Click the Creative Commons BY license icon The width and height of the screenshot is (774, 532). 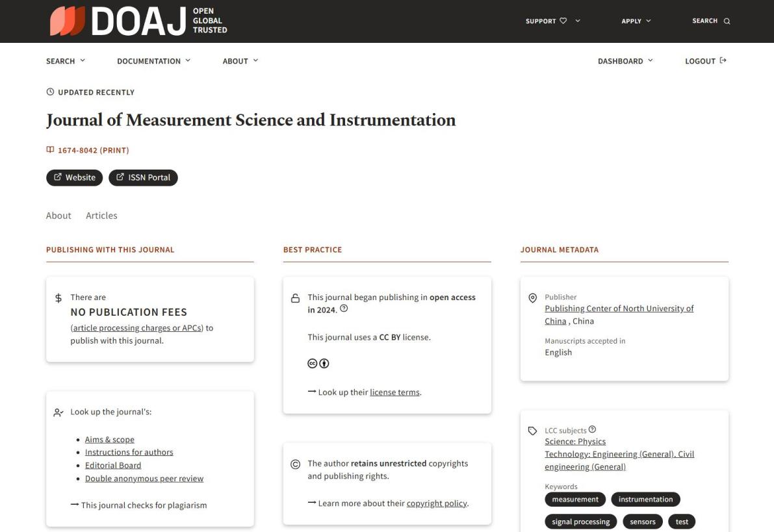click(318, 364)
